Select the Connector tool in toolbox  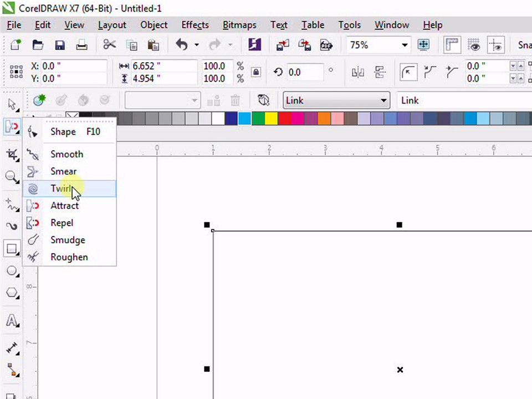point(12,370)
